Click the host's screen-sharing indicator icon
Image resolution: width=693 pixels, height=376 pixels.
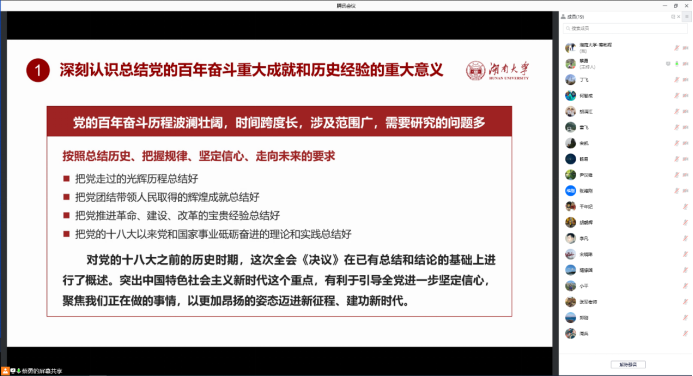(x=668, y=64)
